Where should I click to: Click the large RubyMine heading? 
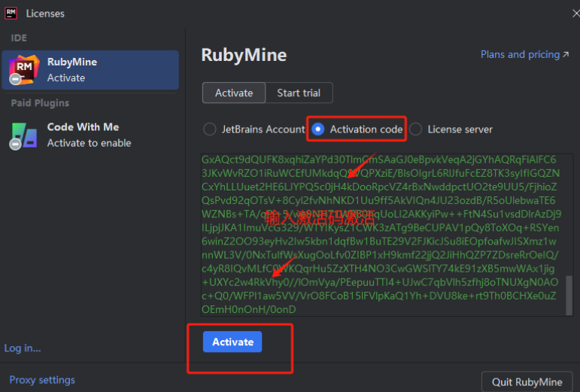point(244,55)
